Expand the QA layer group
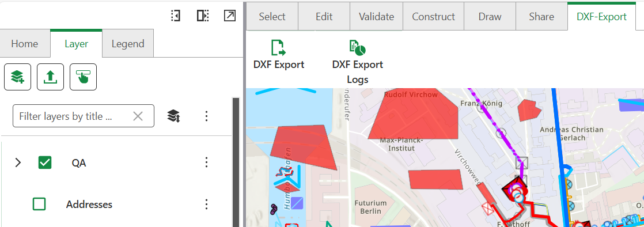644x227 pixels. pos(18,162)
